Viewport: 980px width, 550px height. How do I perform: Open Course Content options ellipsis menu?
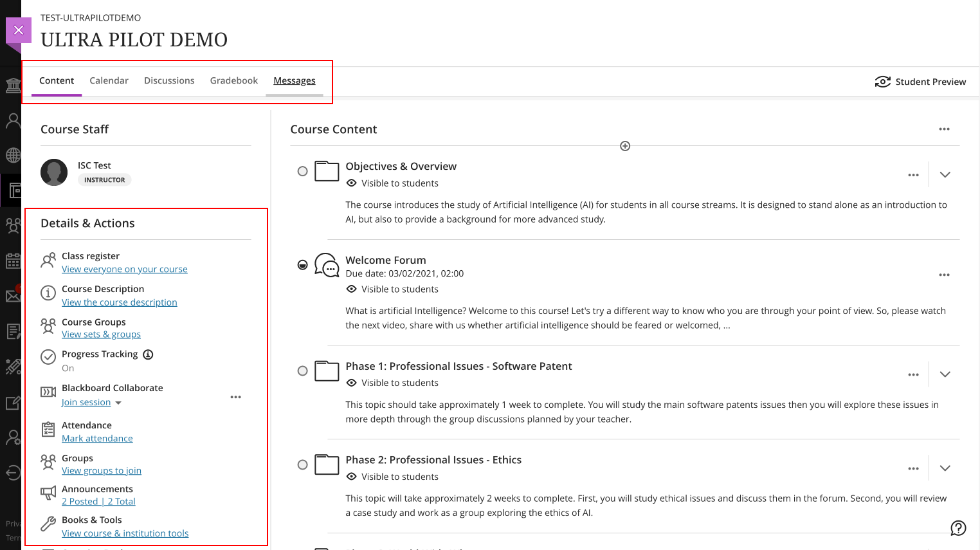[944, 129]
